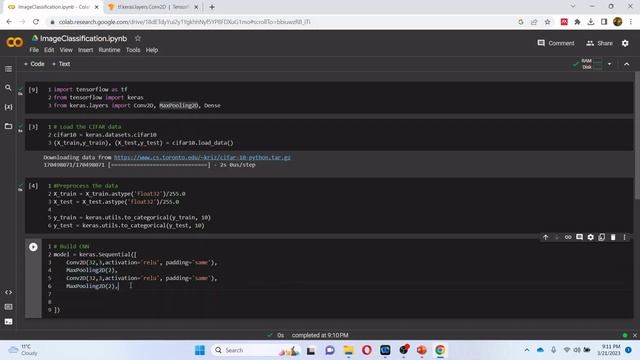Switch to ImageClassification.ipynb browser tab
Screen dimensions: 640x360
coord(54,7)
